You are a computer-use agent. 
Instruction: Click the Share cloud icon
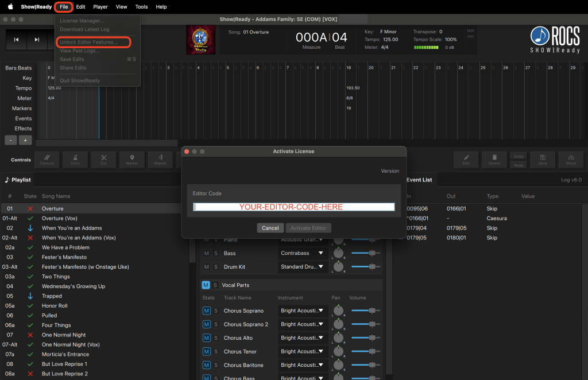[x=571, y=159]
